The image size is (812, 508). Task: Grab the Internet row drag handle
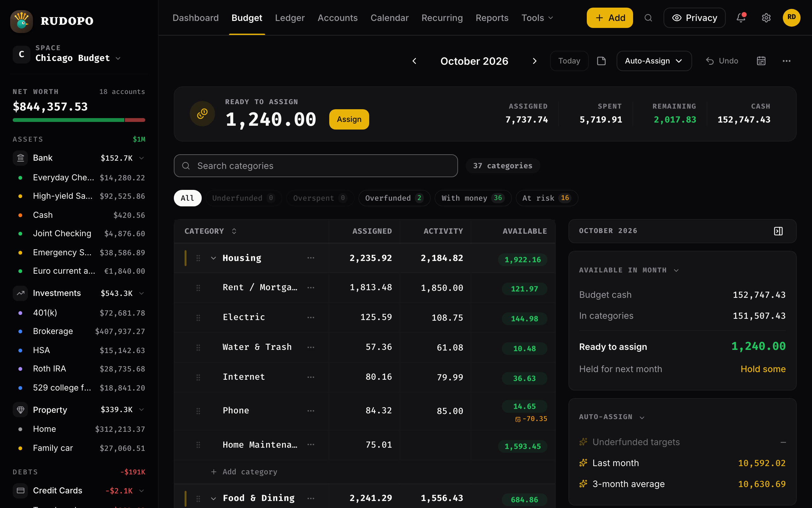(x=198, y=377)
